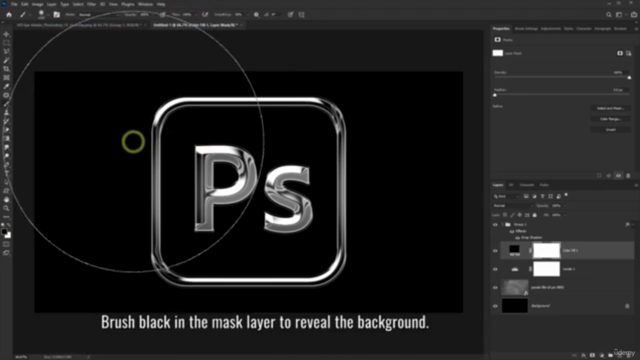Hide the Background layer
This screenshot has height=360, width=640.
click(x=495, y=306)
